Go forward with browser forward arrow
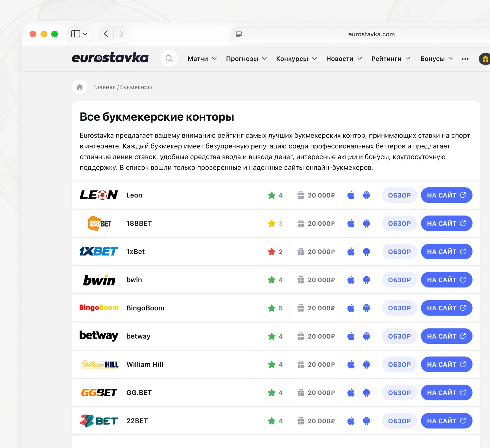This screenshot has height=448, width=490. [x=121, y=34]
